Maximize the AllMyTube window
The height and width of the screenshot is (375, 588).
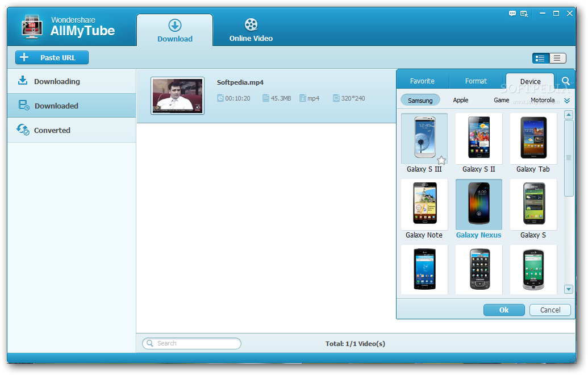[x=556, y=13]
